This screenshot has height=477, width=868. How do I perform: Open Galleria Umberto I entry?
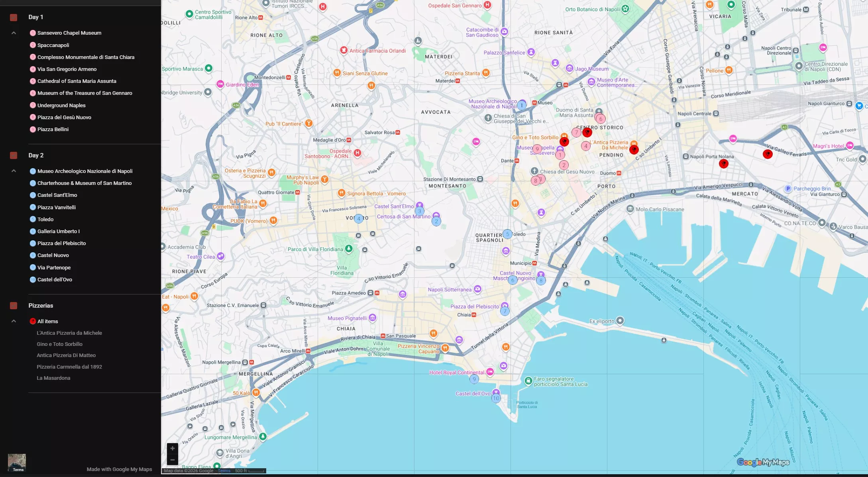point(59,231)
